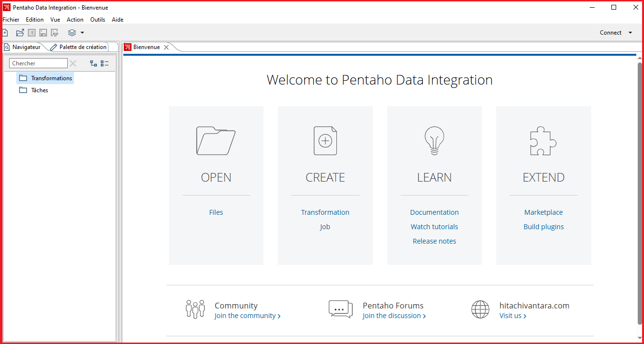Open a file via the open toolbar icon
This screenshot has width=644, height=344.
20,32
